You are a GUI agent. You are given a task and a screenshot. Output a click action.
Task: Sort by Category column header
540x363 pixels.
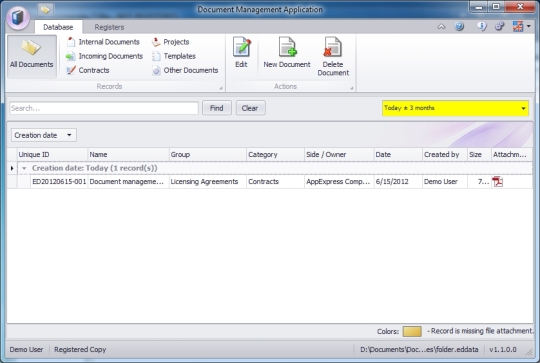point(276,155)
